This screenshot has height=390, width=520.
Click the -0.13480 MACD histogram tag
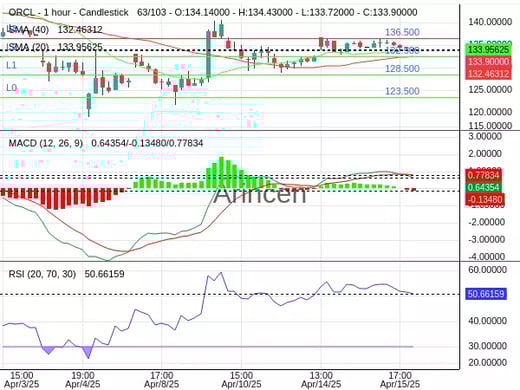(x=485, y=200)
